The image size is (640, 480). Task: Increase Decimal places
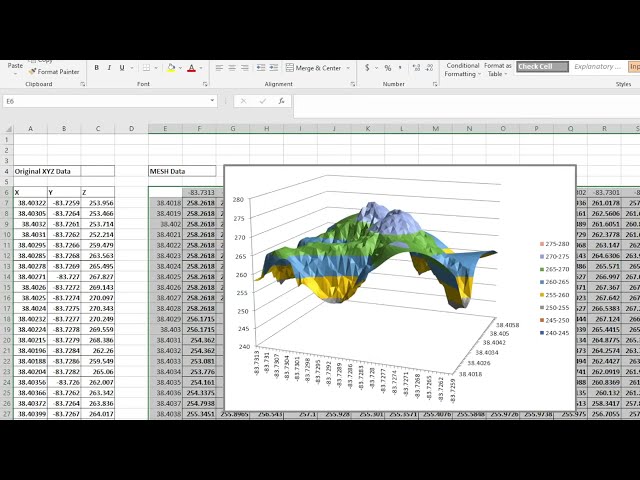coord(416,68)
